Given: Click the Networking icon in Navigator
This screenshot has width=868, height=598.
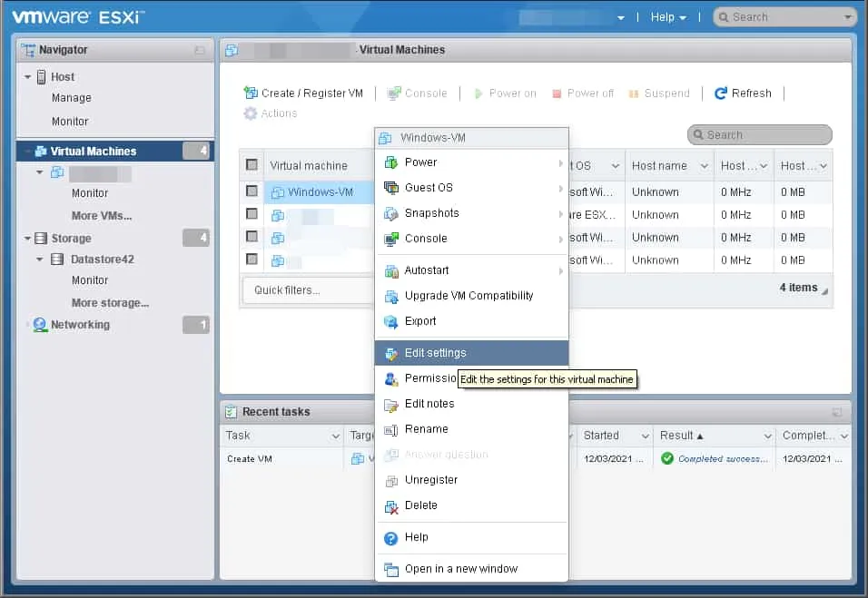Looking at the screenshot, I should click(x=40, y=325).
